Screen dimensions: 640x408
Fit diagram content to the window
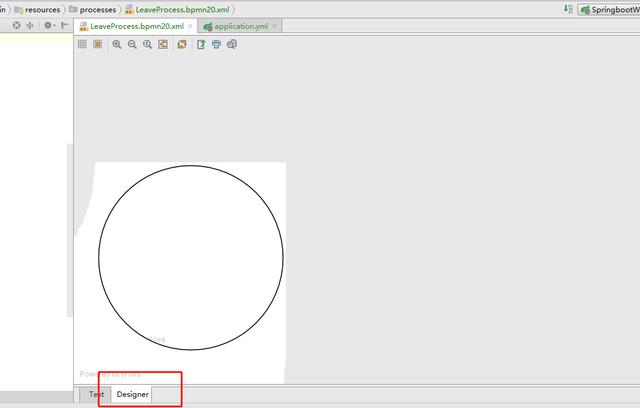click(x=163, y=44)
